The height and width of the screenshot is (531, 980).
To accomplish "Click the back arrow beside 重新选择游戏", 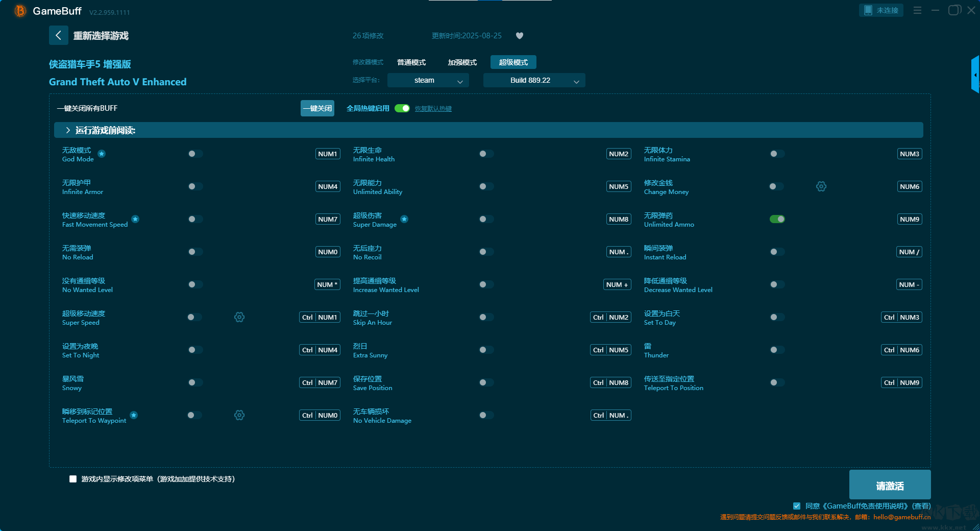I will click(x=58, y=35).
